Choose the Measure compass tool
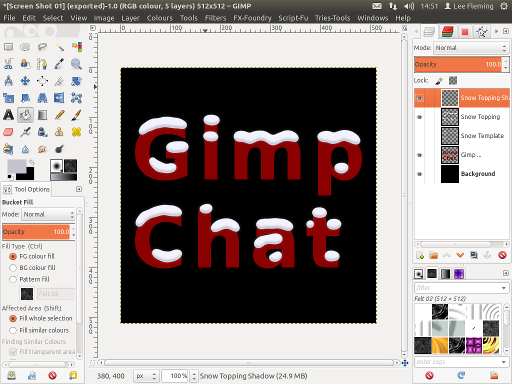Screen dimensions: 512x384 9,81
